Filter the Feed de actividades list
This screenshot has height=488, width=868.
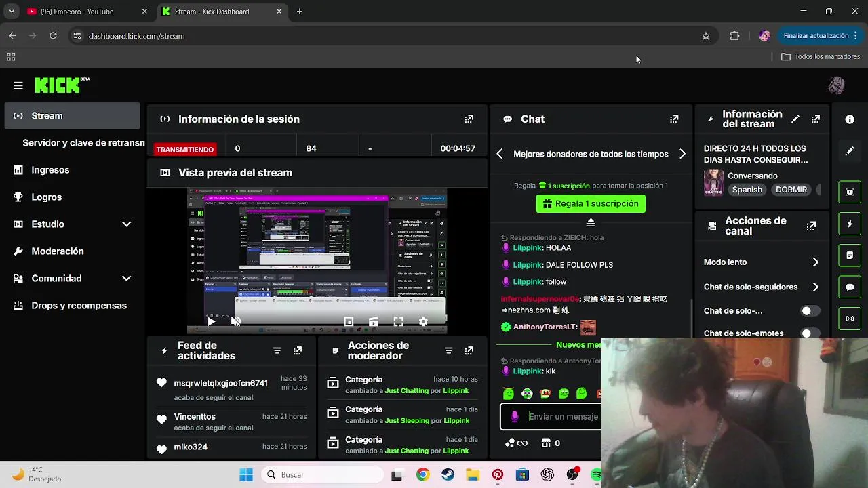[x=277, y=351]
